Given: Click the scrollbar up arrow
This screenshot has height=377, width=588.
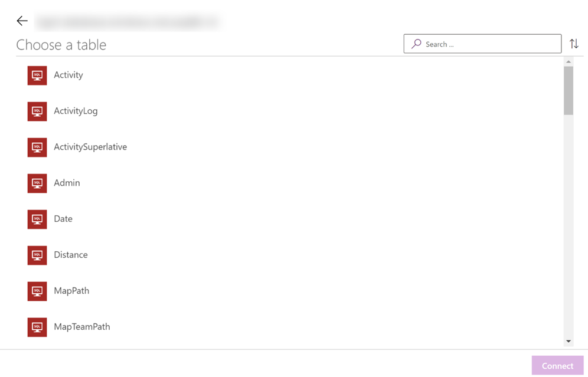Looking at the screenshot, I should pos(569,61).
